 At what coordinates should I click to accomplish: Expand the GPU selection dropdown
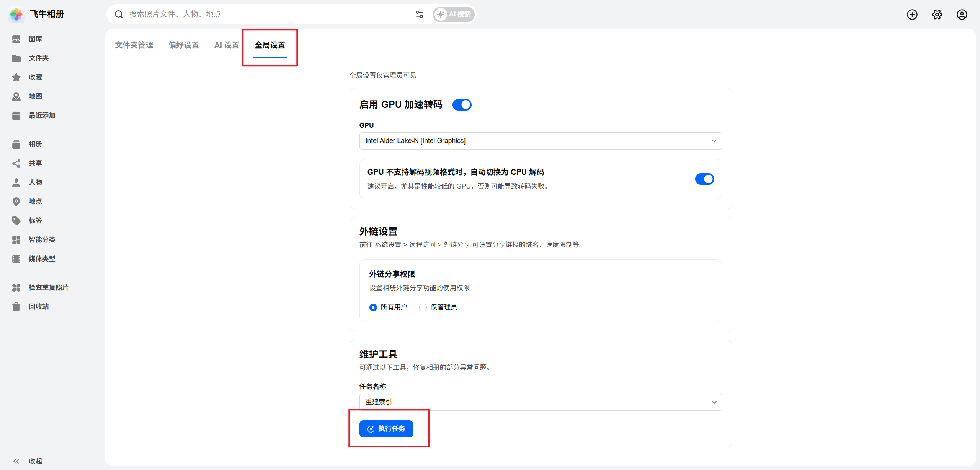click(x=541, y=141)
